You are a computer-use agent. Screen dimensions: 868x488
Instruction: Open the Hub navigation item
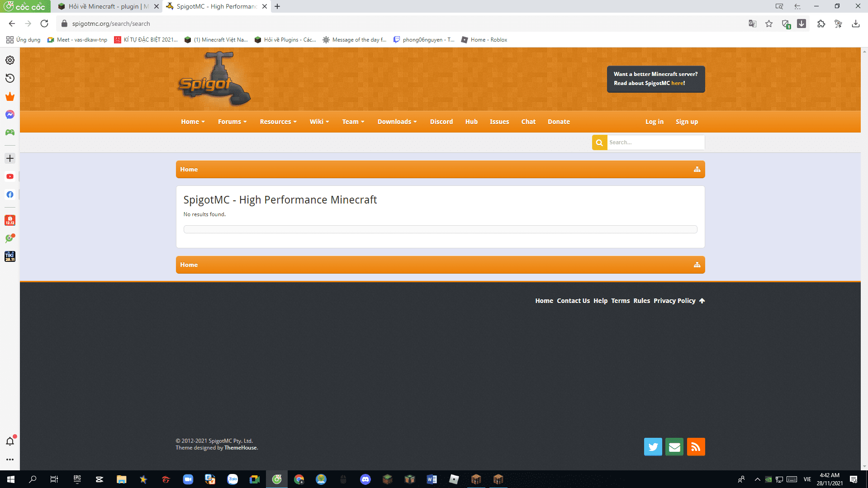(x=471, y=122)
